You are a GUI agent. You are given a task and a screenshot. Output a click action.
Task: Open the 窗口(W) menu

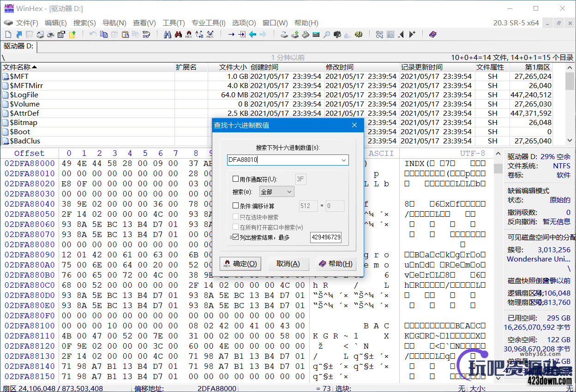click(x=275, y=23)
